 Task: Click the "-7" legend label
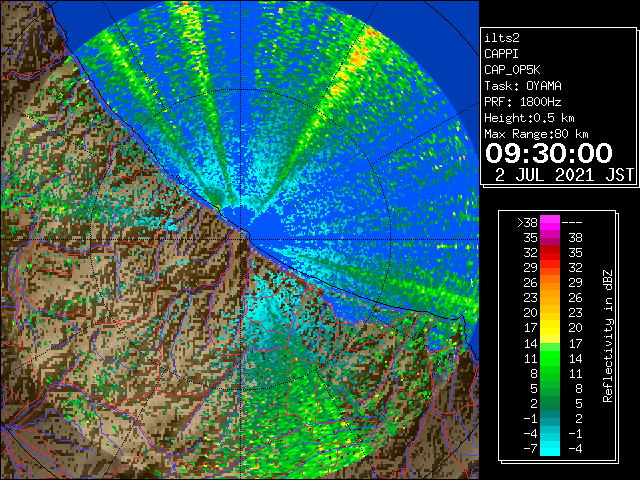tap(530, 449)
